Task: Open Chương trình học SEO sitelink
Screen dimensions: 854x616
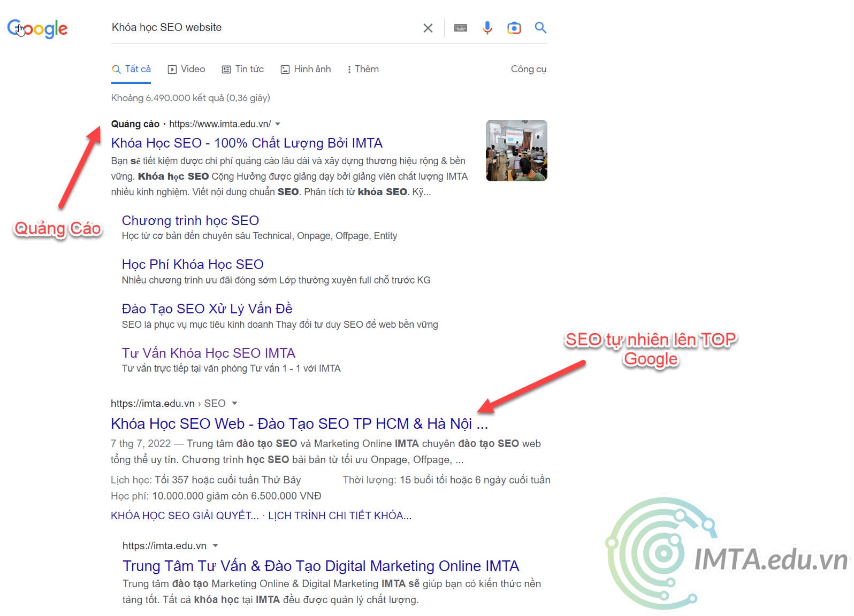Action: [x=190, y=220]
